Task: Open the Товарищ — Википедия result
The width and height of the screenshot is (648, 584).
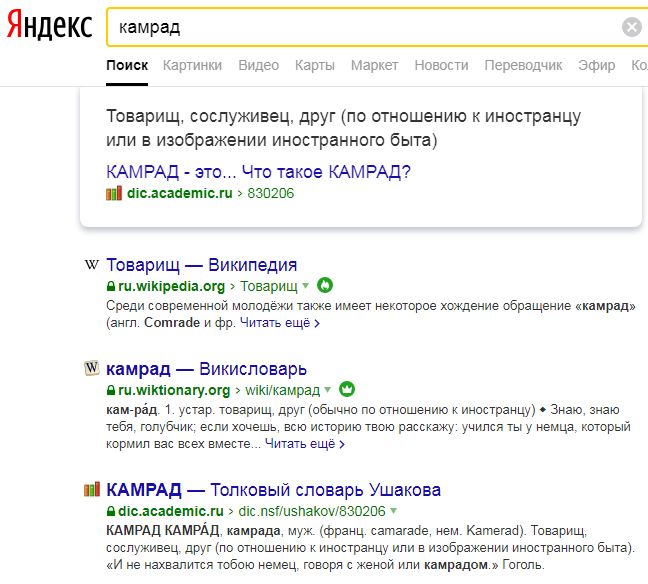Action: [x=202, y=265]
